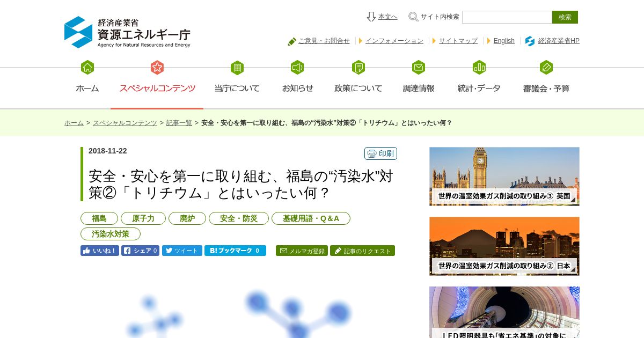Open the 日本 greenhouse gas article thumbnail
Image resolution: width=644 pixels, height=338 pixels.
[x=504, y=246]
